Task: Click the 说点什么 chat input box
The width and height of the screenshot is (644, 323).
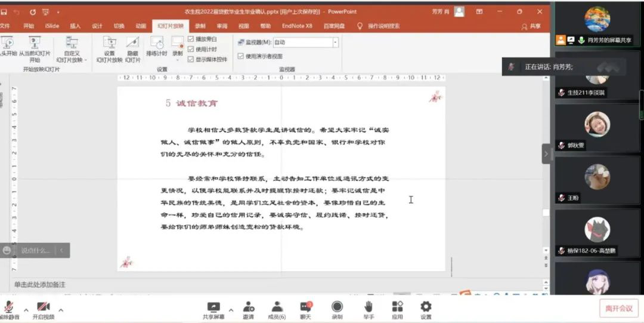Action: point(36,251)
